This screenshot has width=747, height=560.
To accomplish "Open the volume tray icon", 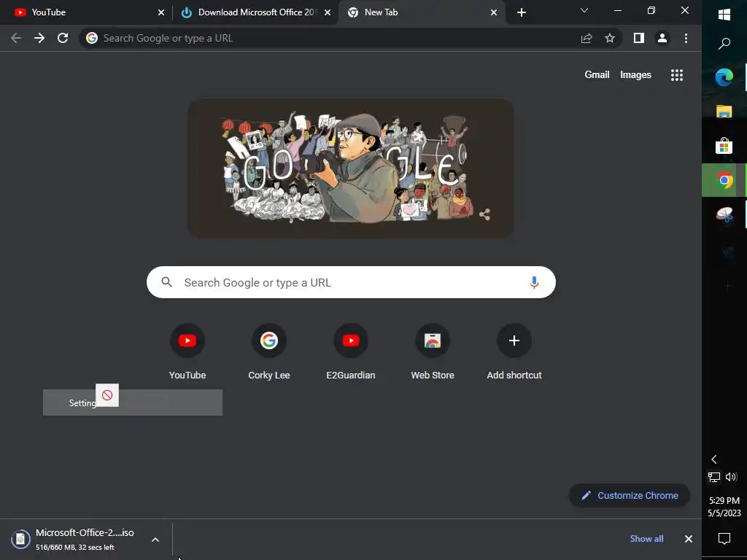I will click(x=731, y=477).
